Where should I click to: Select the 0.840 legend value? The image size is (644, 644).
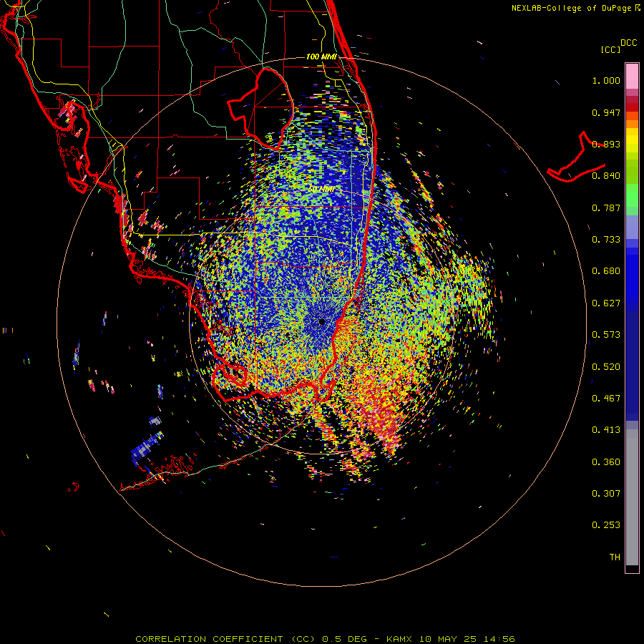tap(606, 176)
